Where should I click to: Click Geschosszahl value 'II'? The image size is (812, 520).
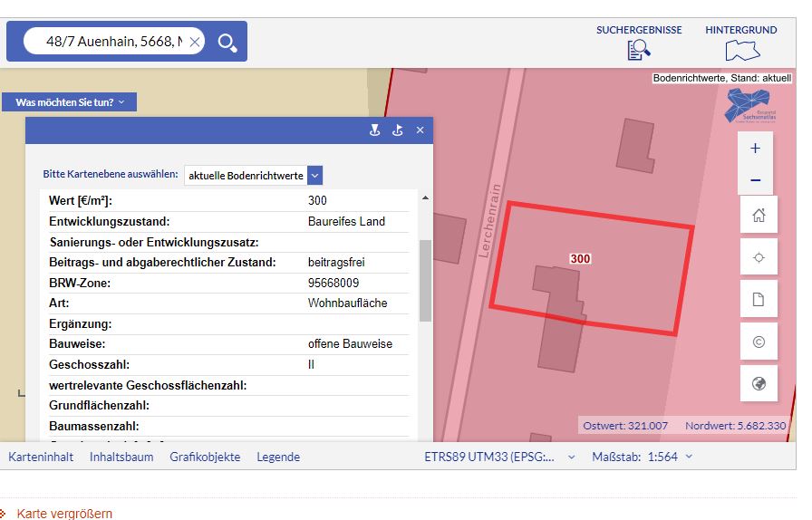[x=311, y=364]
